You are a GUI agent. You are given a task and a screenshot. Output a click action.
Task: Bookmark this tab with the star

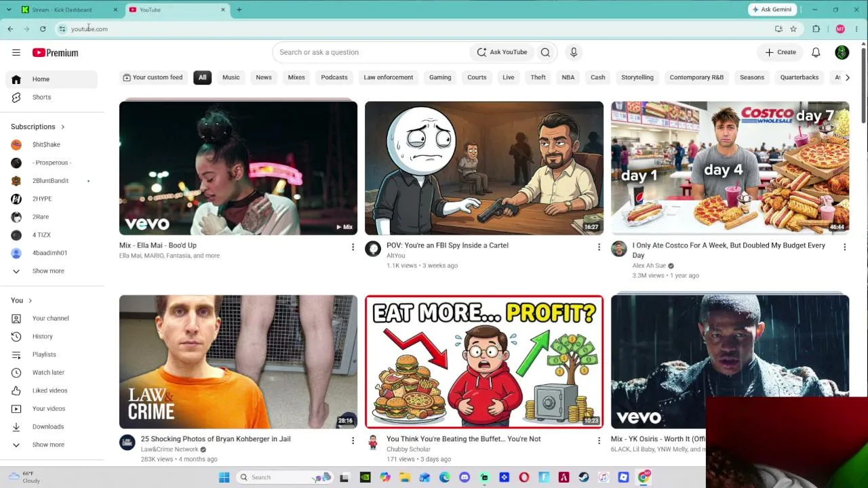click(x=793, y=28)
